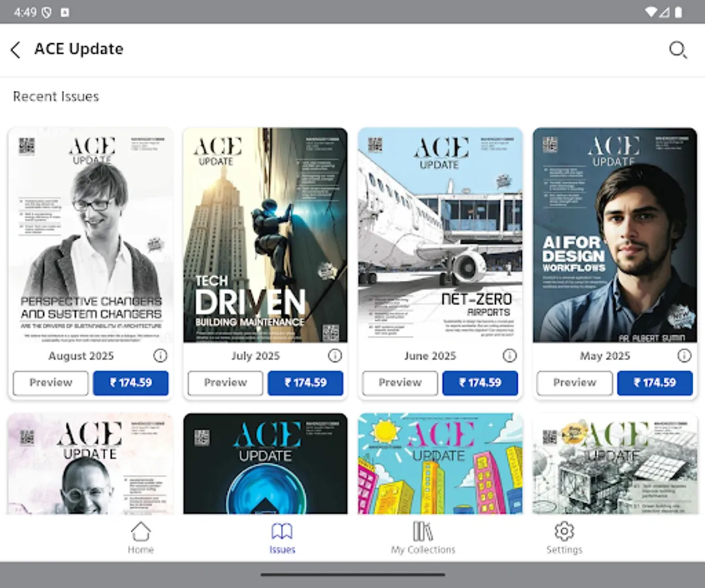Open the Issues icon in bottom navigation

click(282, 537)
